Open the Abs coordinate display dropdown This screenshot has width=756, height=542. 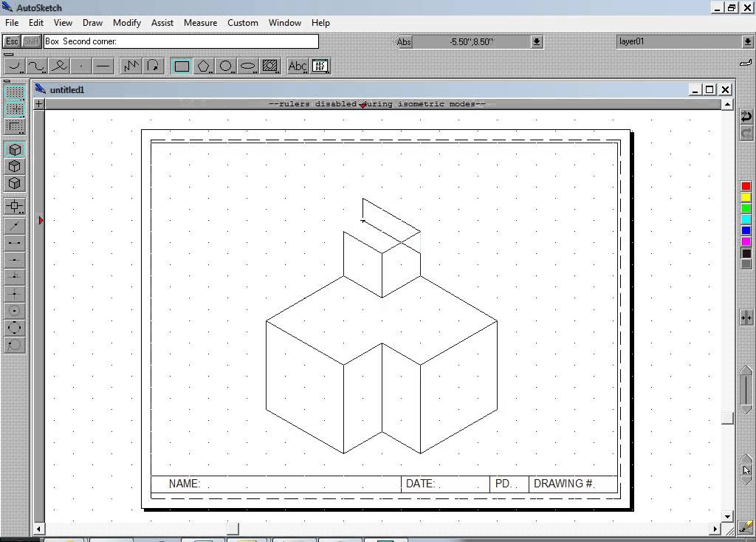coord(536,42)
